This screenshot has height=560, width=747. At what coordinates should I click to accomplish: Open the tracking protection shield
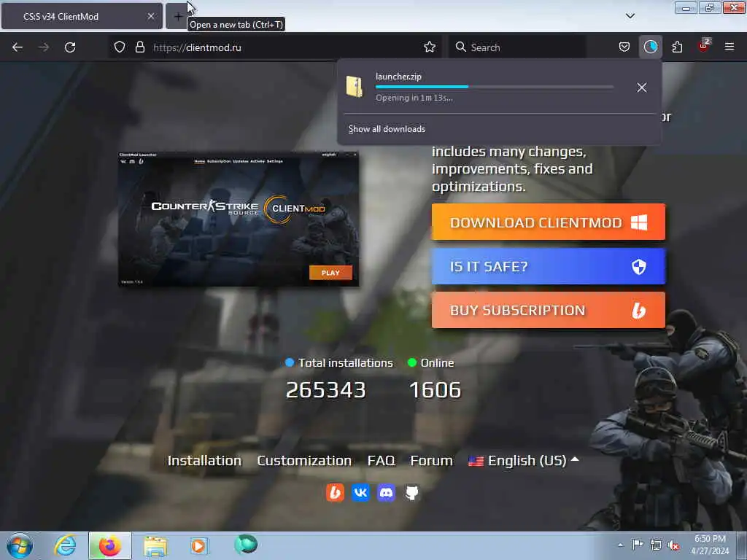click(120, 47)
